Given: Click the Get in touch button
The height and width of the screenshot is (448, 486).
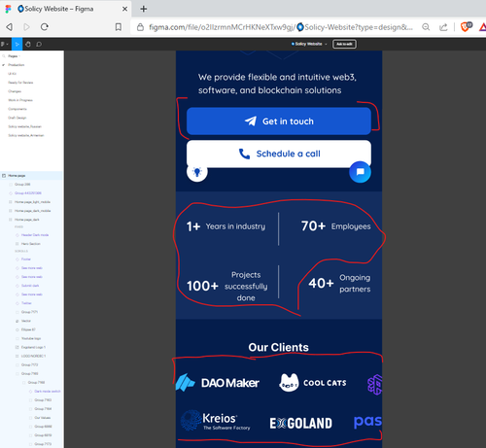Looking at the screenshot, I should click(279, 121).
